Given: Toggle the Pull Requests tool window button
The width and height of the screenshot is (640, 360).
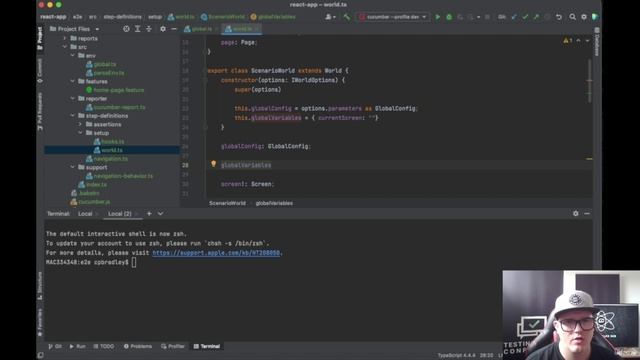Looking at the screenshot, I should 40,111.
